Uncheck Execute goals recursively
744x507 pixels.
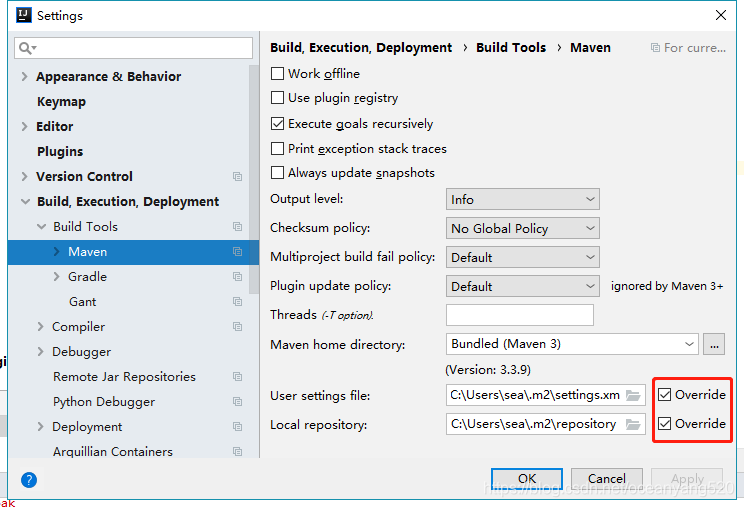pos(277,124)
